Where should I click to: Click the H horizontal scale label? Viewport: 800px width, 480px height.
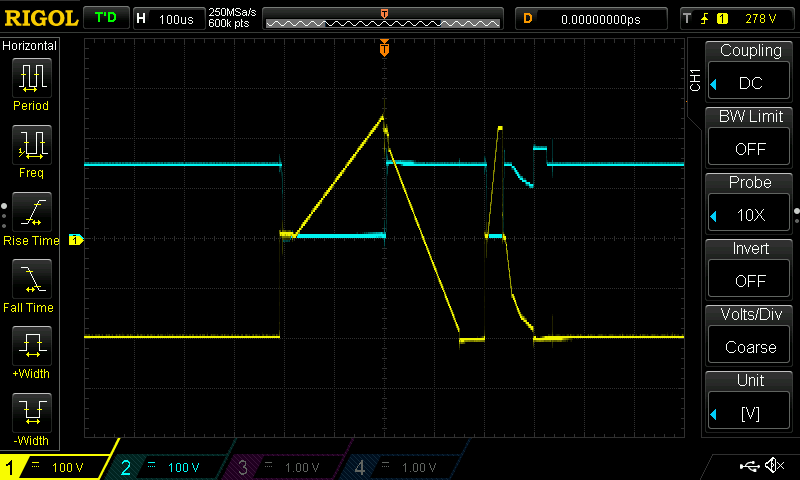click(x=141, y=19)
